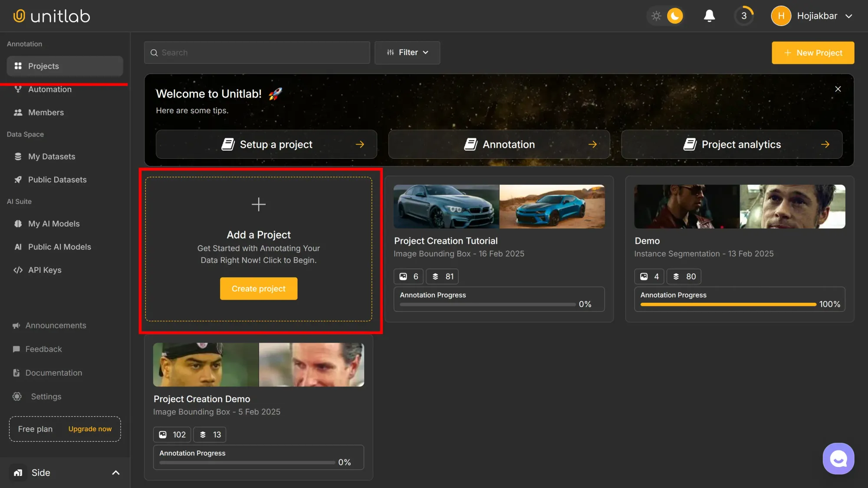868x488 pixels.
Task: Open the Filter dropdown
Action: click(407, 52)
